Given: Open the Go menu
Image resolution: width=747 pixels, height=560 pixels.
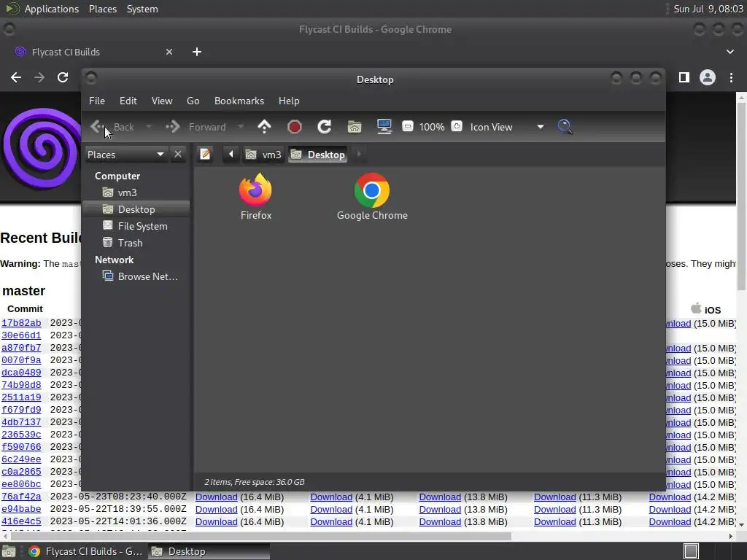Looking at the screenshot, I should click(x=193, y=101).
